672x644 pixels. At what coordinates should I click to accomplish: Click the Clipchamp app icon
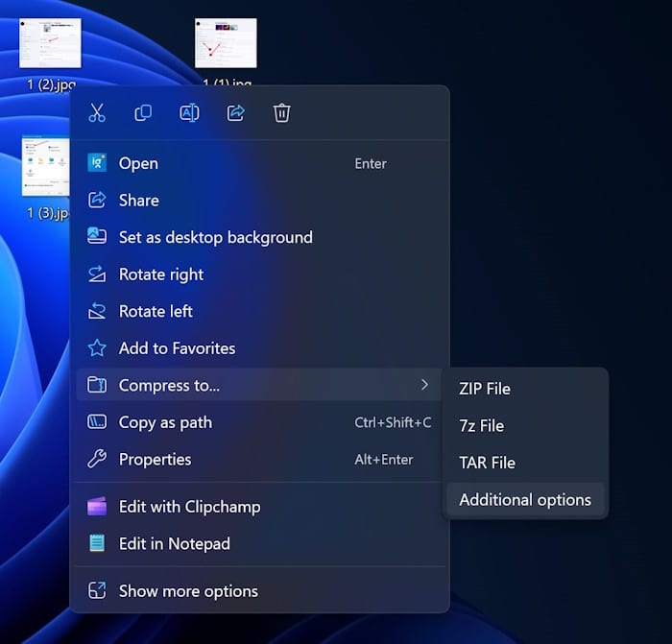(x=97, y=507)
